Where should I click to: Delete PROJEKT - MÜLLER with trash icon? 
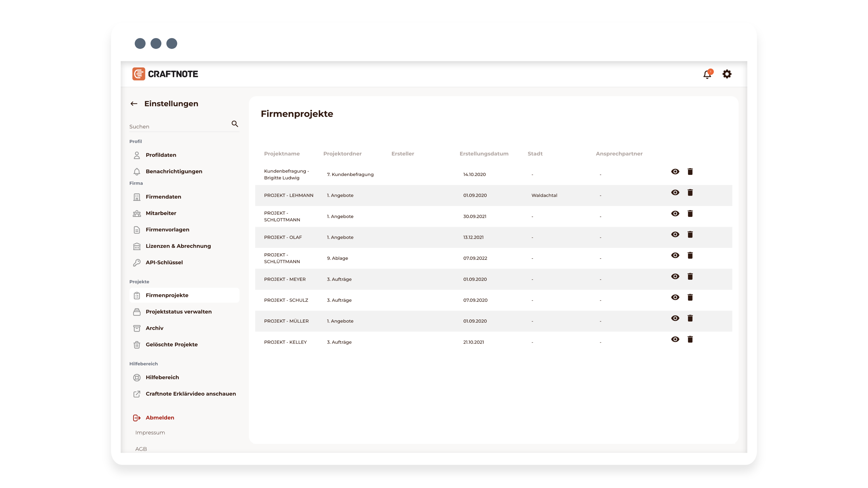690,318
